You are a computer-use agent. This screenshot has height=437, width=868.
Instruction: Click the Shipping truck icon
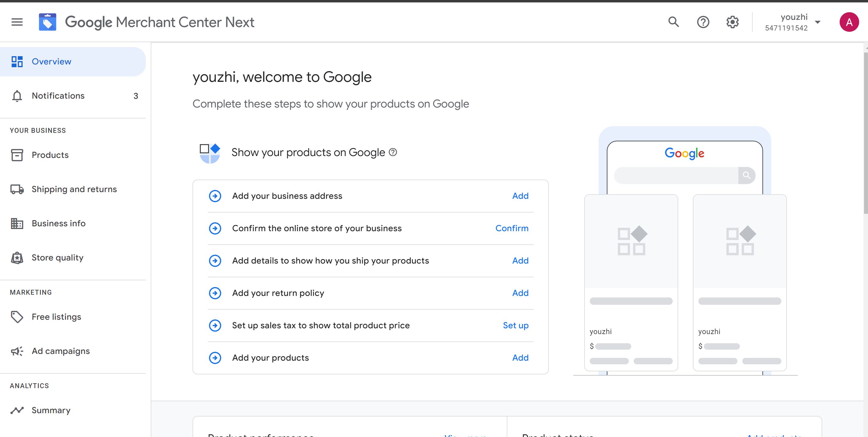click(17, 189)
